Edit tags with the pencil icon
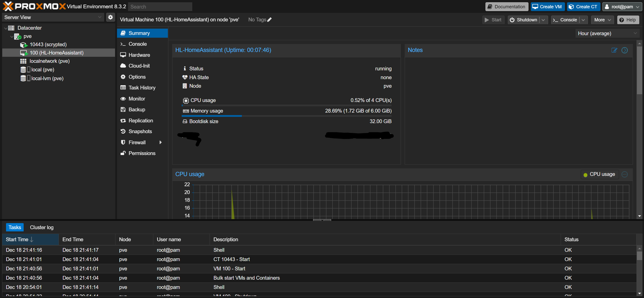The width and height of the screenshot is (644, 298). coord(269,20)
